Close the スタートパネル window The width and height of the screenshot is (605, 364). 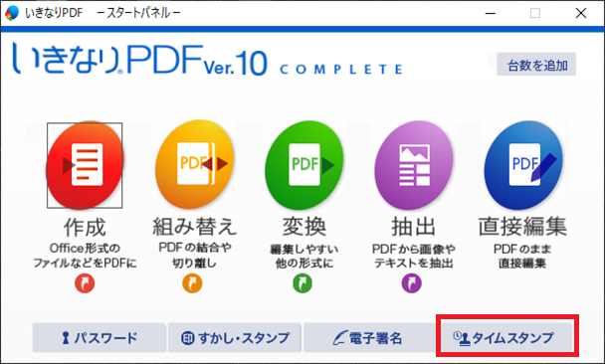[581, 13]
